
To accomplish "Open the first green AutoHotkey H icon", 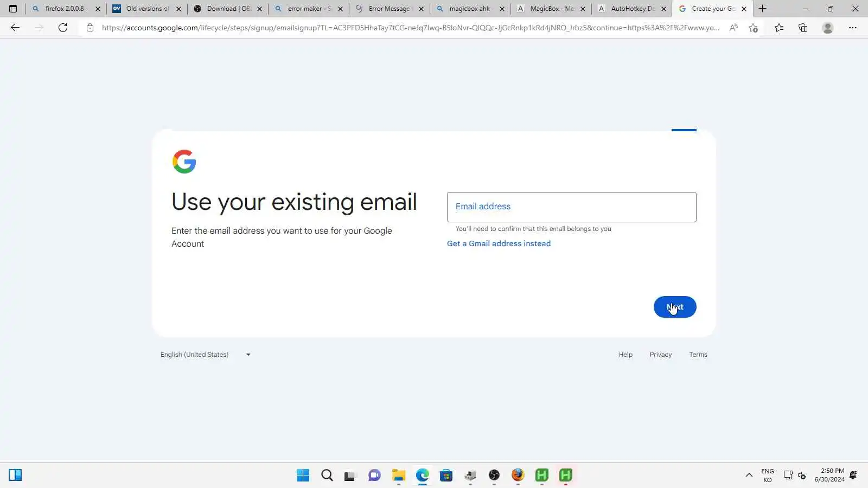I will tap(541, 476).
